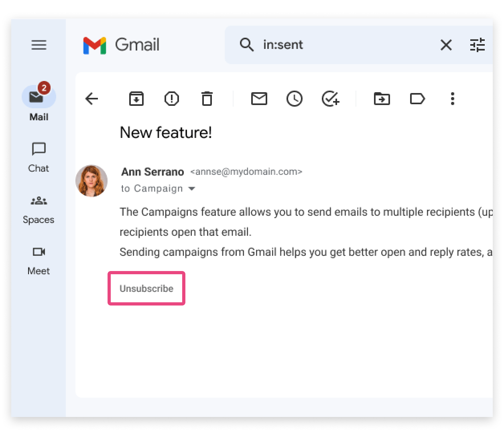Report the email as spam
The height and width of the screenshot is (433, 504).
[171, 99]
